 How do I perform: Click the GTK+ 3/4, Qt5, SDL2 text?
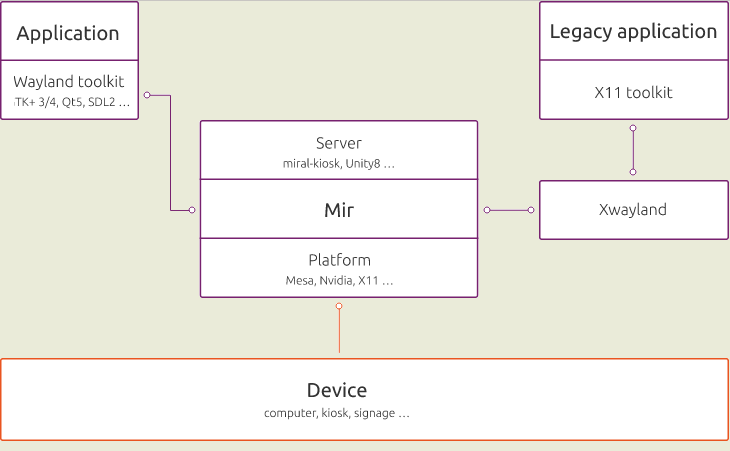point(72,102)
